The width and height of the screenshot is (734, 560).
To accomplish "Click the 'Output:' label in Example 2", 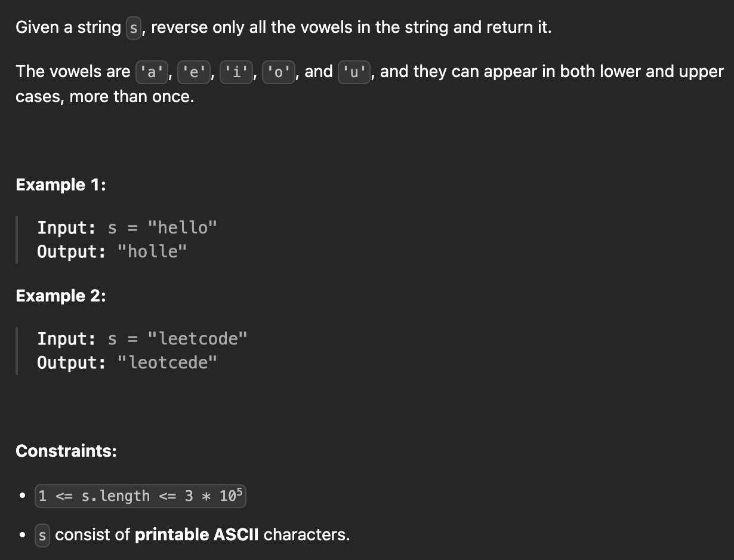I will (72, 362).
